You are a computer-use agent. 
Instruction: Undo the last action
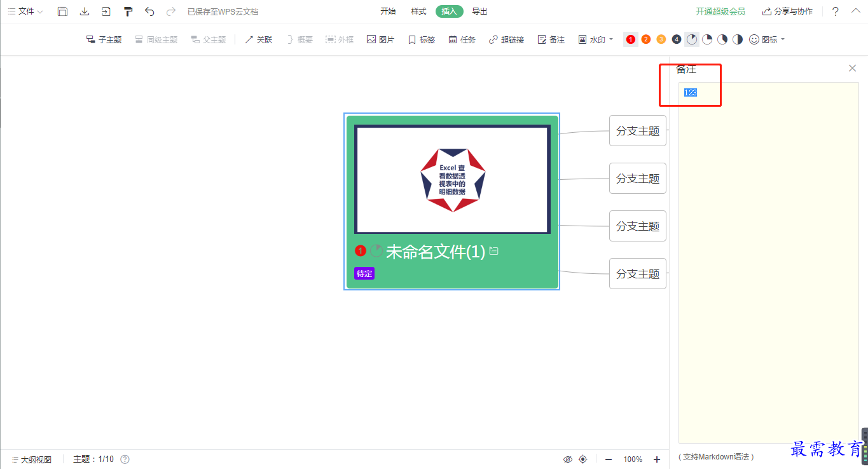coord(149,11)
